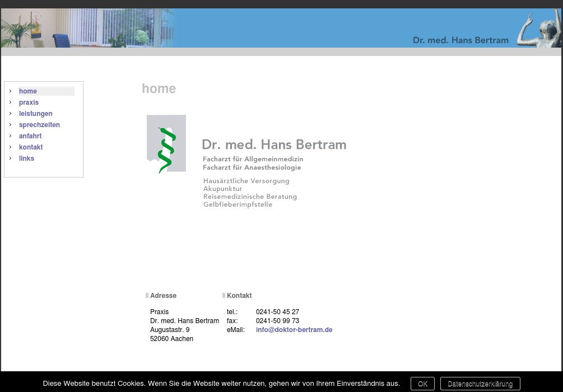Open the Datenschutzerklärung page
The height and width of the screenshot is (392, 563).
point(480,384)
